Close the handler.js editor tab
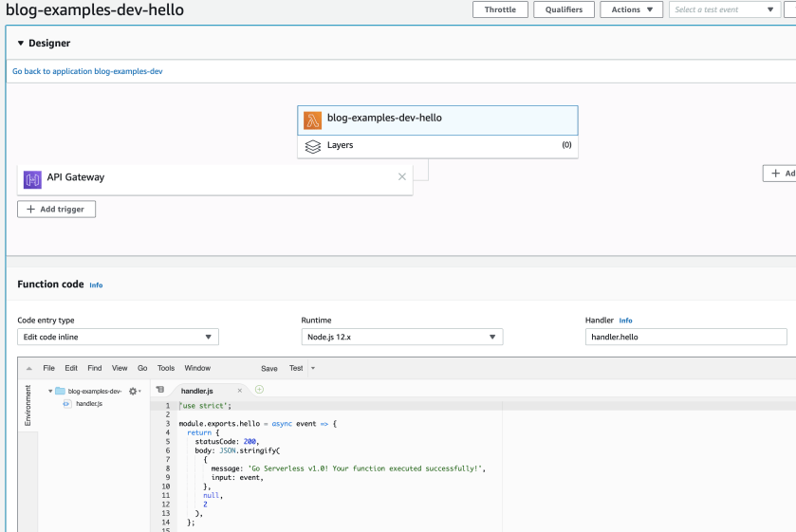The width and height of the screenshot is (796, 532). coord(240,391)
